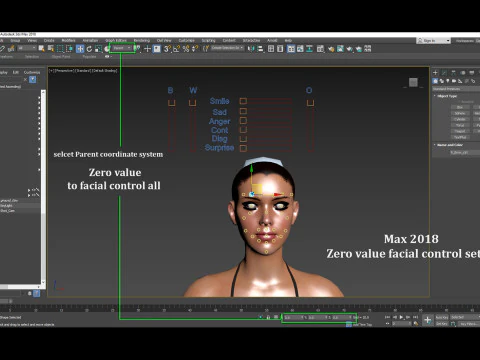
Task: Open the Rendering menu
Action: click(x=142, y=41)
